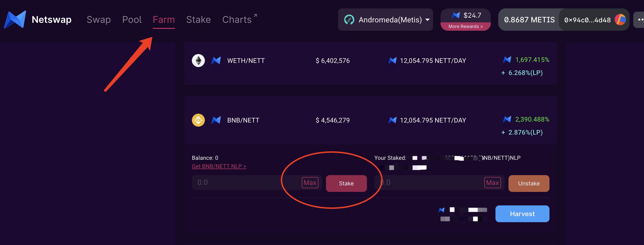The height and width of the screenshot is (245, 644).
Task: Click NETT icon in BNB/NETT row
Action: 216,120
